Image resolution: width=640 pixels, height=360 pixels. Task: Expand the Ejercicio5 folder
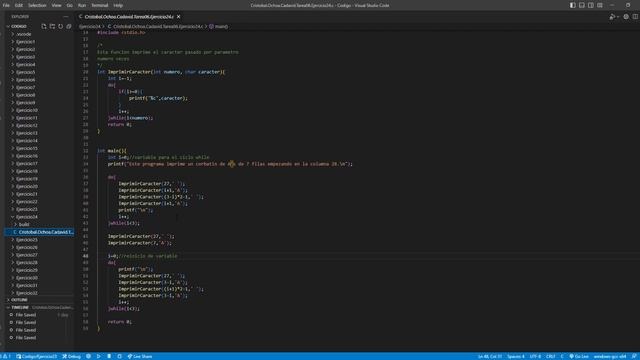[x=26, y=72]
